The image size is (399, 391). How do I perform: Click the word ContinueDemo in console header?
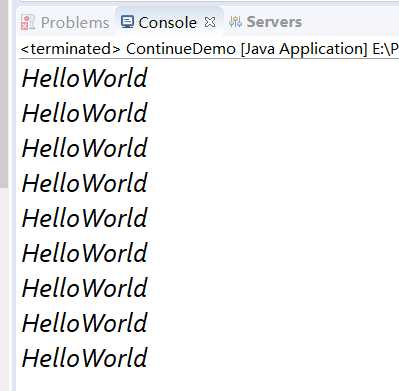pyautogui.click(x=181, y=49)
